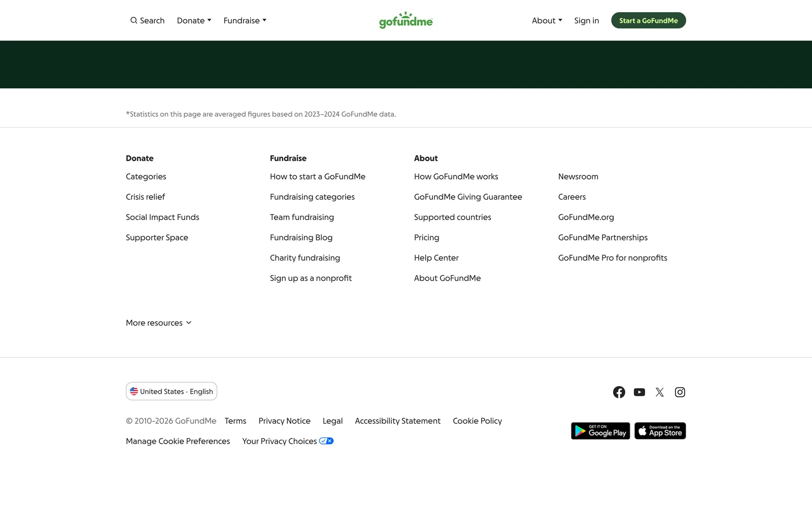Image resolution: width=812 pixels, height=508 pixels.
Task: Click the gofundme logo in header
Action: pyautogui.click(x=406, y=20)
